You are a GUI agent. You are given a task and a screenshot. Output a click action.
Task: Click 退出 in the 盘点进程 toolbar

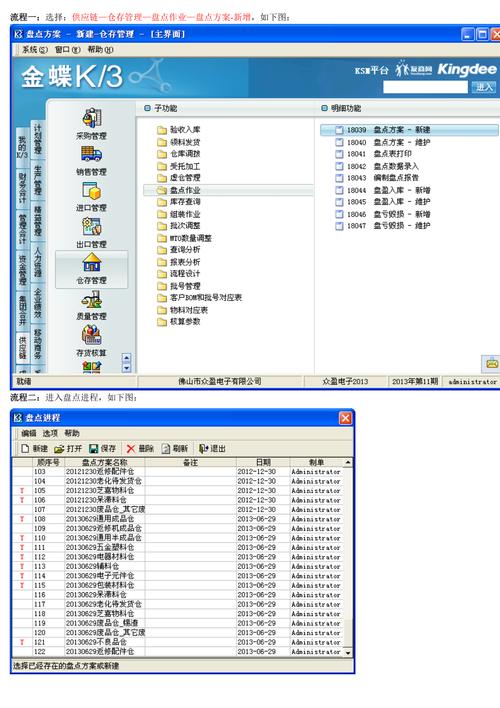[212, 448]
